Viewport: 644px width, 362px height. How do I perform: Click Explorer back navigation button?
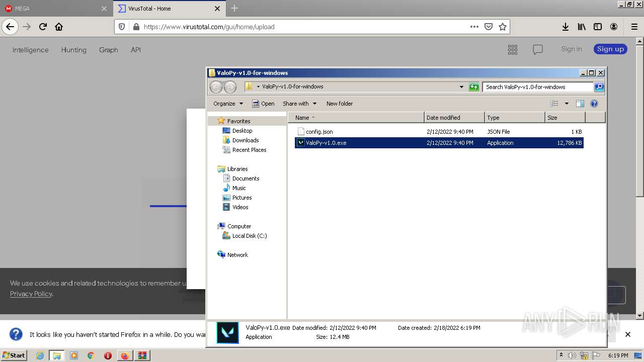[216, 87]
